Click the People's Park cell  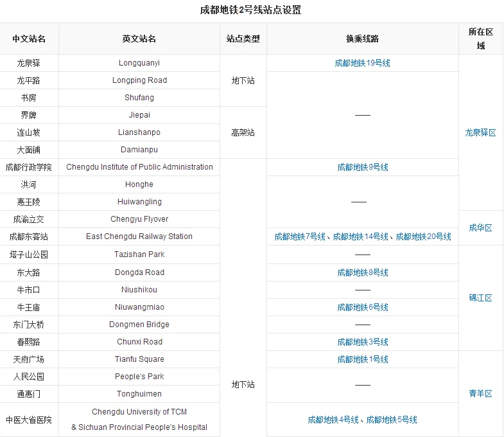139,377
